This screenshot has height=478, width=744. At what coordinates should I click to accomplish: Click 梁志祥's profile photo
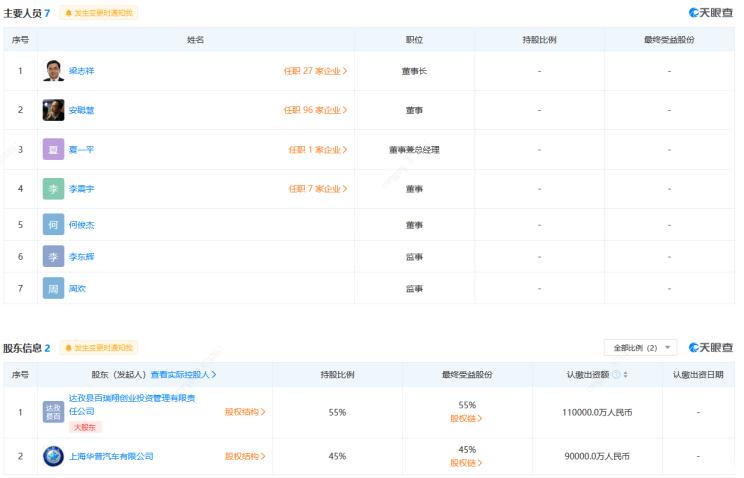[53, 71]
